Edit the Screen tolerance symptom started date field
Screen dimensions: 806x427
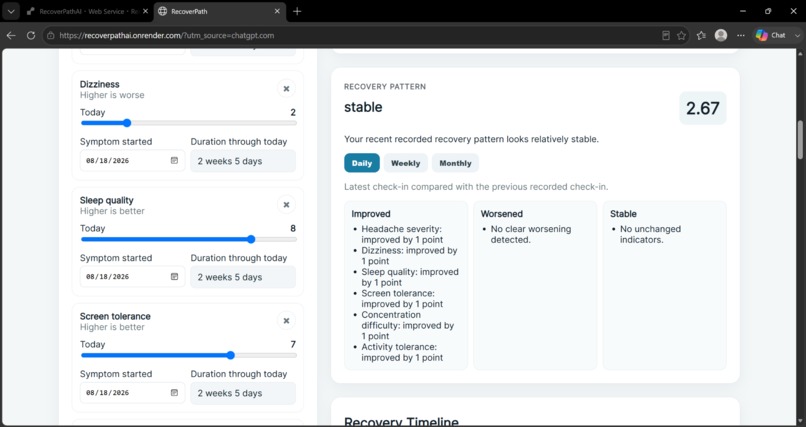tap(132, 393)
